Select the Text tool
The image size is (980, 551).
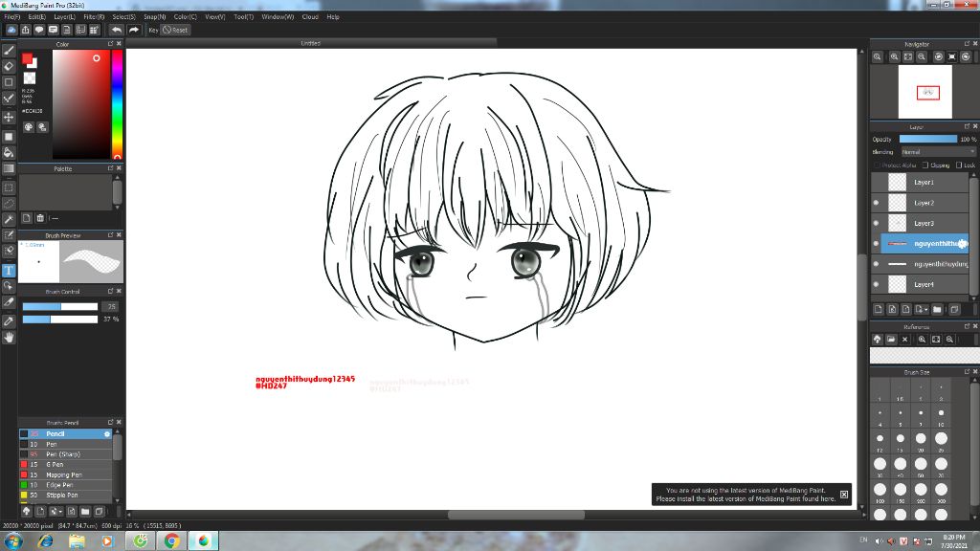(x=9, y=271)
